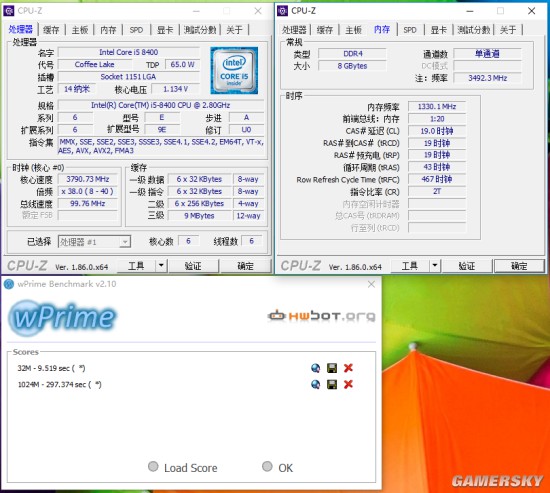
Task: Open the 处理器 #1 selection dropdown
Action: (94, 242)
